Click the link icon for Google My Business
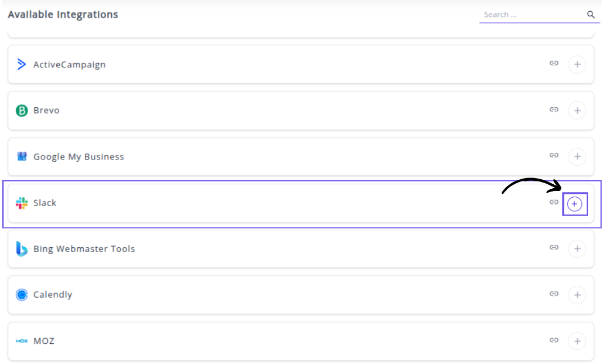The width and height of the screenshot is (605, 364). click(x=554, y=156)
